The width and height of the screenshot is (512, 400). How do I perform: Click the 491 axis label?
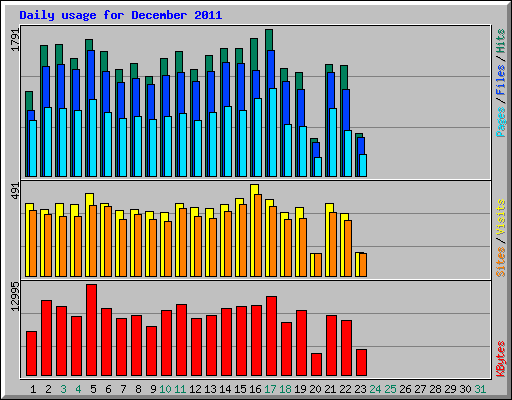(x=16, y=191)
